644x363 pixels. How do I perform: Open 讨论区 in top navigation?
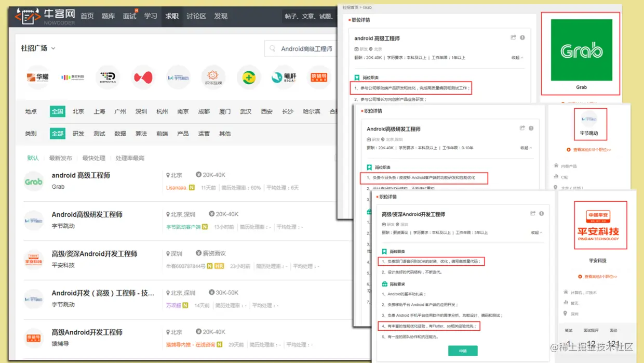pos(196,16)
